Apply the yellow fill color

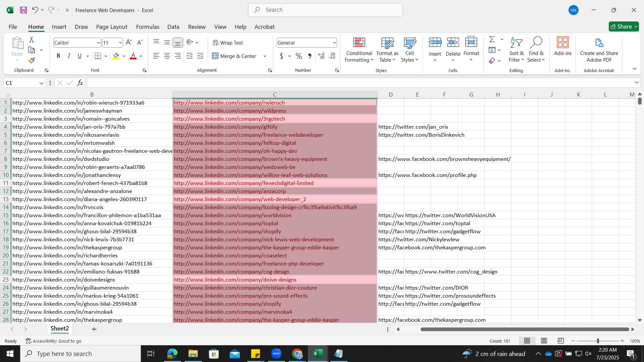coord(116,56)
